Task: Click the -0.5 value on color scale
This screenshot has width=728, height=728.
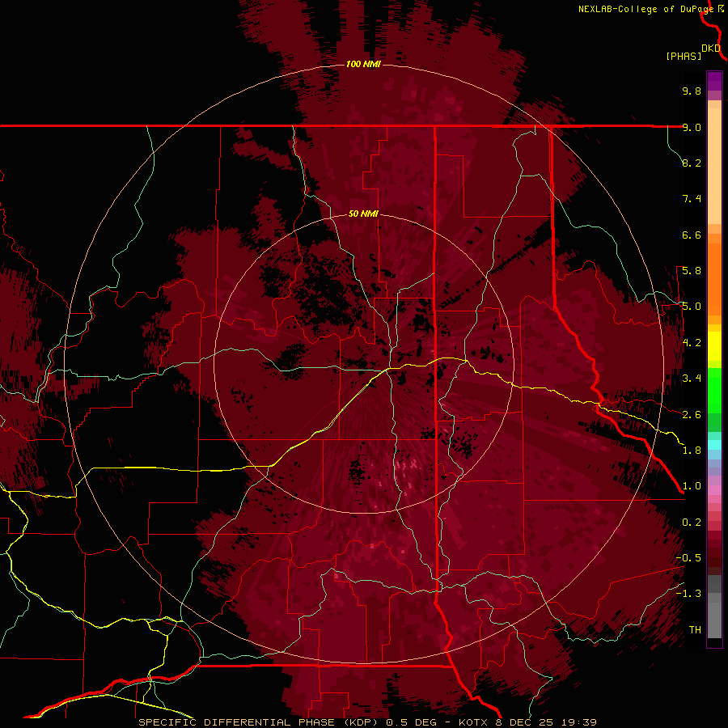Action: tap(688, 558)
